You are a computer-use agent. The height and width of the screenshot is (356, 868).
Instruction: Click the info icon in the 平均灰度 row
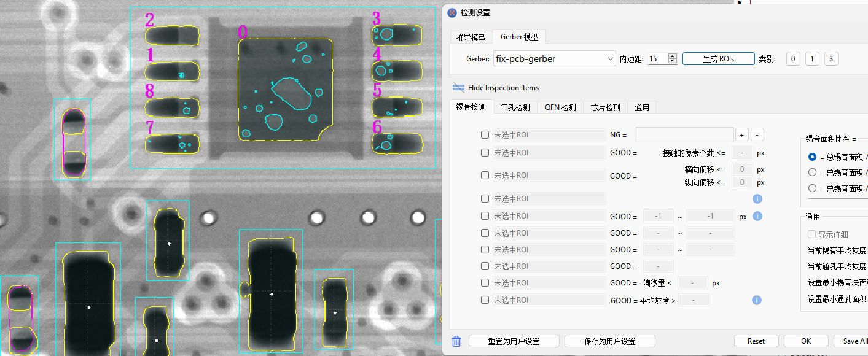[757, 300]
